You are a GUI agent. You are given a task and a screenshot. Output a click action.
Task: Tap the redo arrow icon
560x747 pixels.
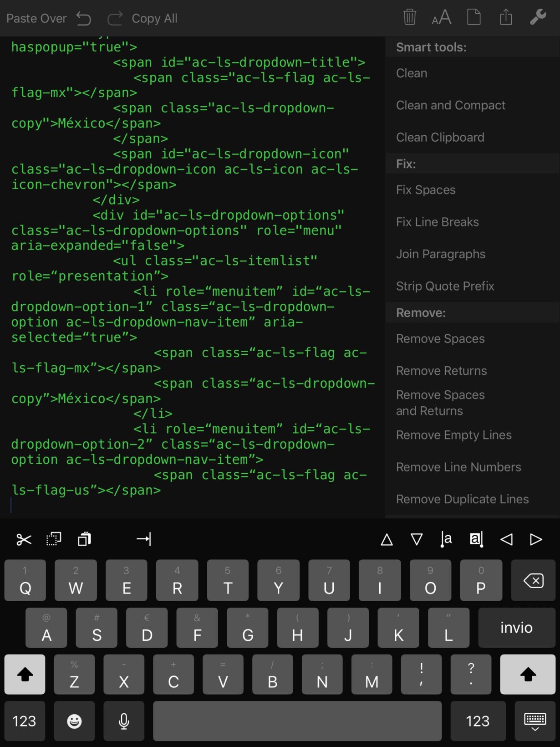pyautogui.click(x=115, y=19)
